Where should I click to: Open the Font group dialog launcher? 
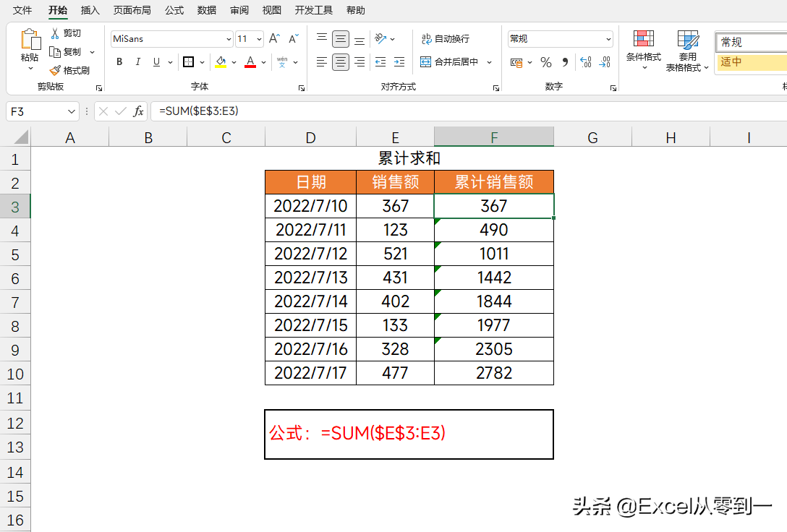(x=302, y=88)
